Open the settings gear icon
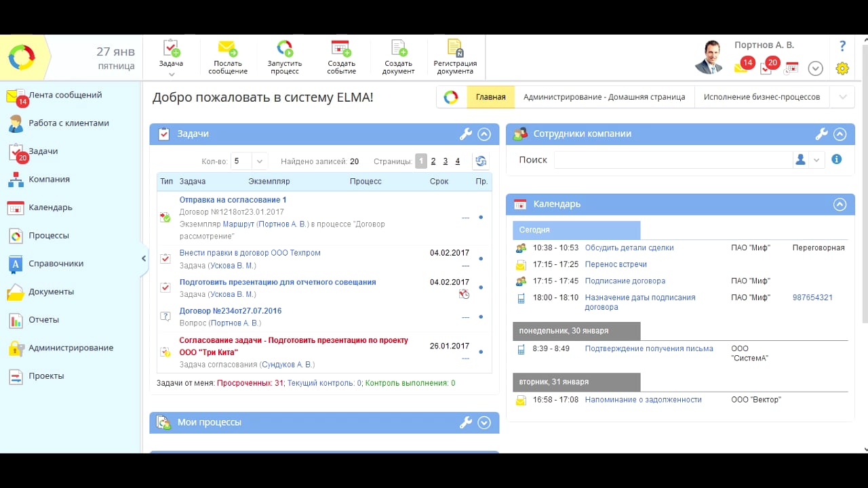The width and height of the screenshot is (868, 488). [x=842, y=68]
